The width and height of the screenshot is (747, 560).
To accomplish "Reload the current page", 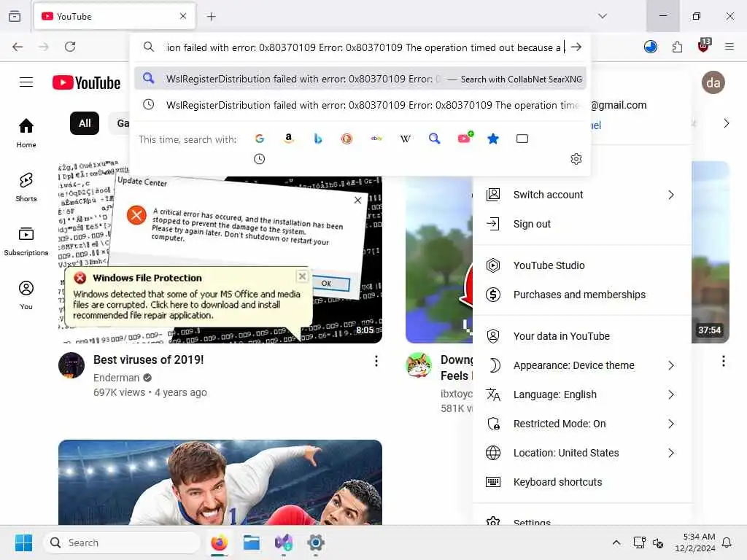I will coord(70,47).
